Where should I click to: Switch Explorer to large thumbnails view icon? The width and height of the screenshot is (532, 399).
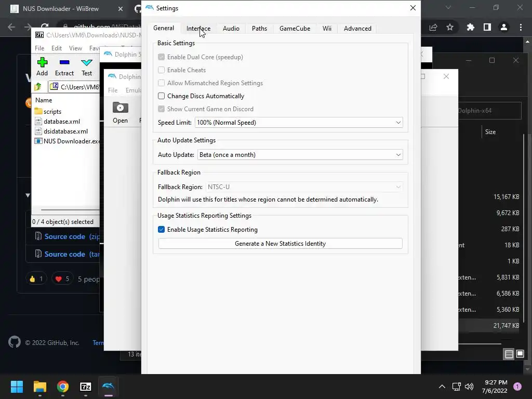click(x=520, y=354)
